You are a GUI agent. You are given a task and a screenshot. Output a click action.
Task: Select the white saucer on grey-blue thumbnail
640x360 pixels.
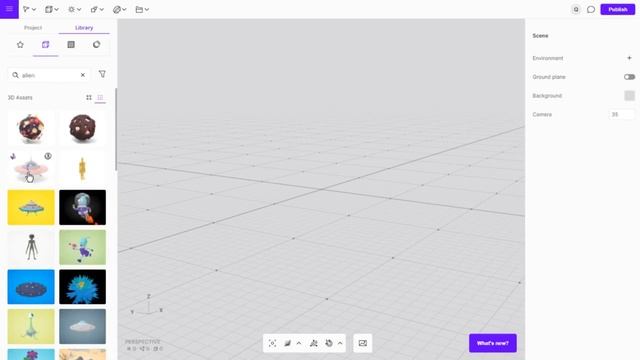point(82,326)
